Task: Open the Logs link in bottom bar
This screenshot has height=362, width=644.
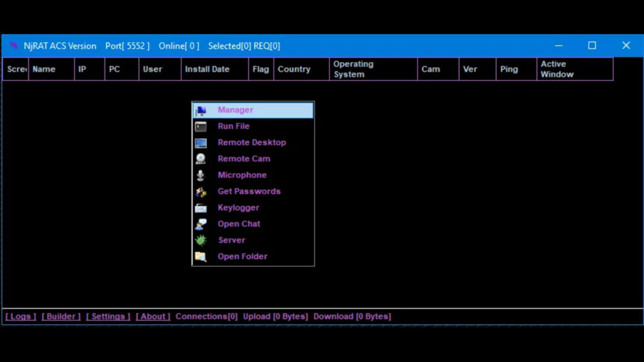Action: pos(21,317)
